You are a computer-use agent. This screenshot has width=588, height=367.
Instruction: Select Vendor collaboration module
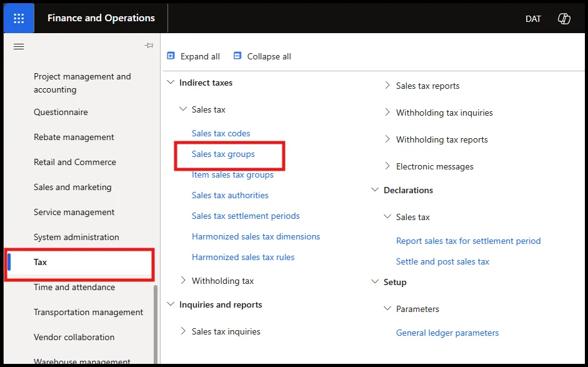click(x=74, y=337)
